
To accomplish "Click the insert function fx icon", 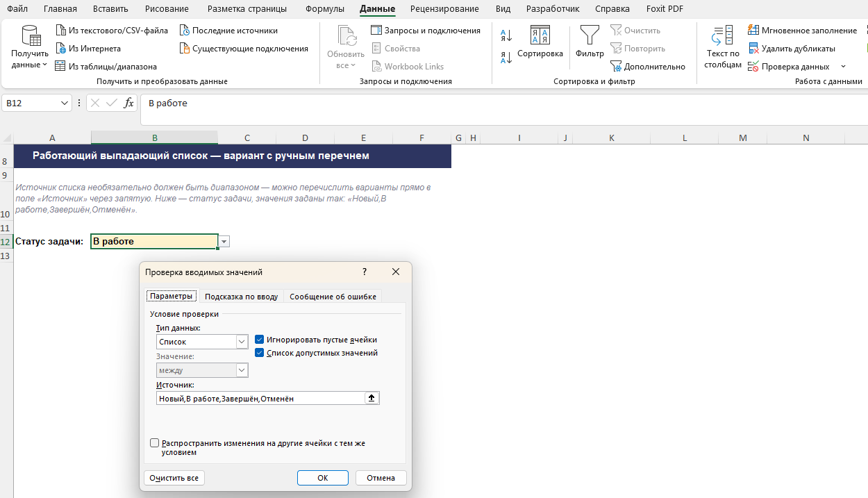I will 128,103.
